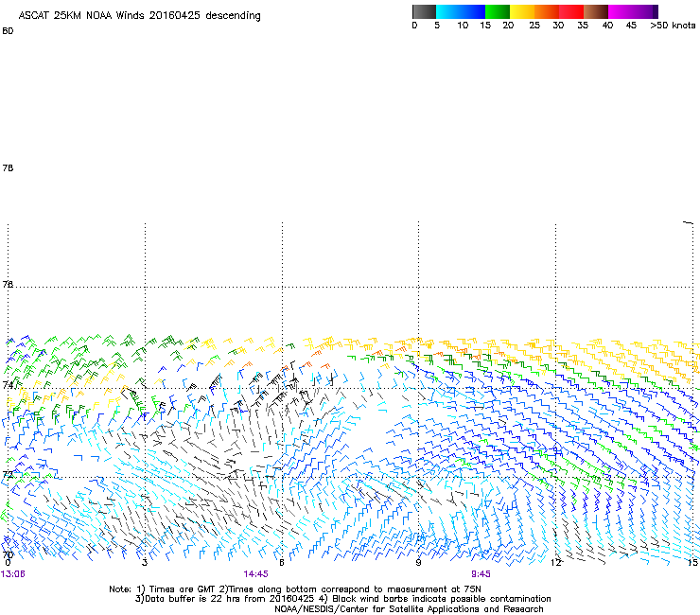Click the purple '13:06' pass time
The image size is (700, 615).
13,574
